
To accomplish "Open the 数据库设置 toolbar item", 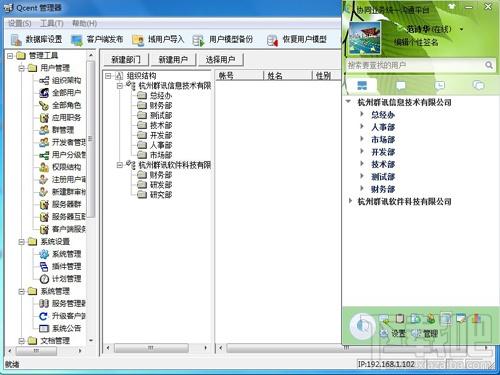I will coord(36,40).
